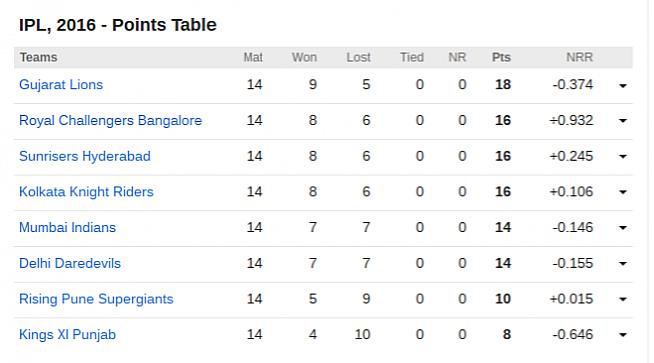Expand the Gujarat Lions row arrow
Image resolution: width=654 pixels, height=363 pixels.
click(x=623, y=86)
